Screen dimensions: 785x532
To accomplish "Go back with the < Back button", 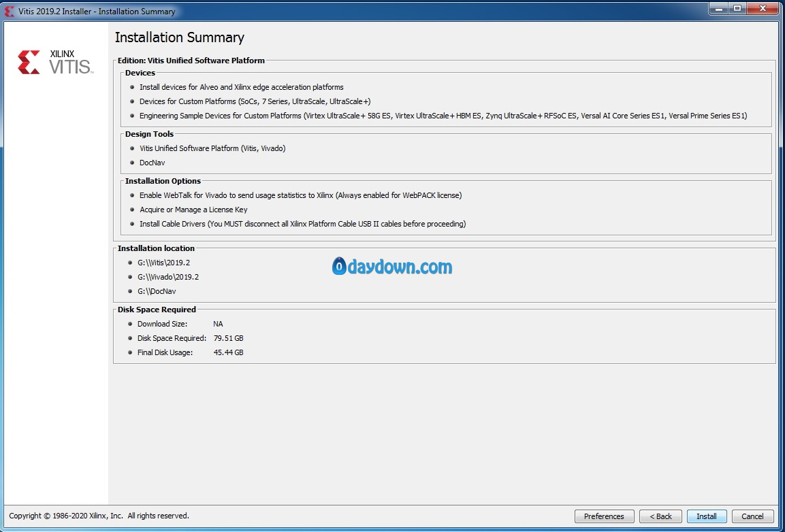I will point(660,516).
